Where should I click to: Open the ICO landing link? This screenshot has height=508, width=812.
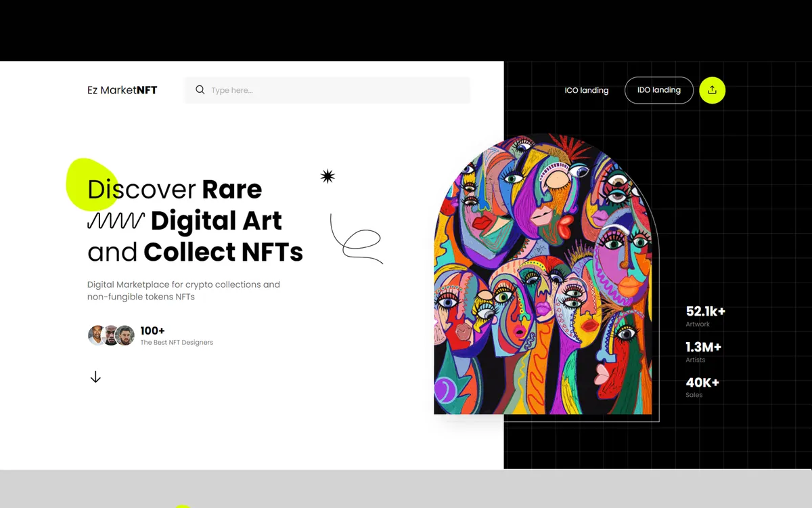pyautogui.click(x=587, y=90)
